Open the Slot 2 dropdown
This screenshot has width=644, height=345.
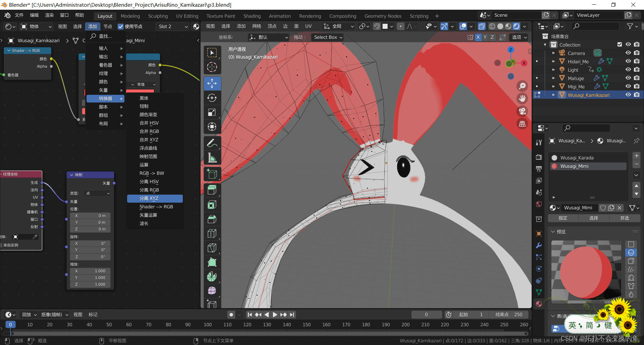click(x=173, y=26)
